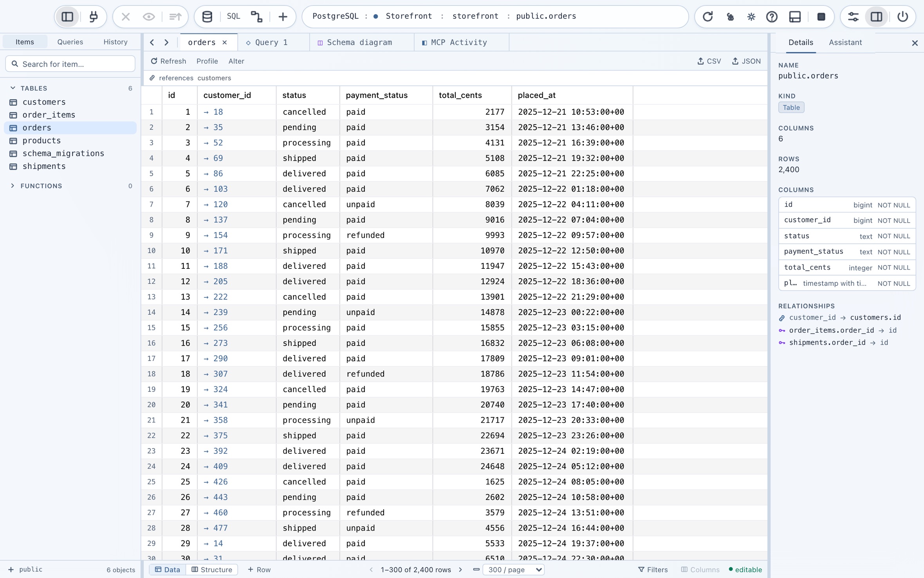This screenshot has height=578, width=924.
Task: Go back with the left chevron
Action: pyautogui.click(x=152, y=42)
